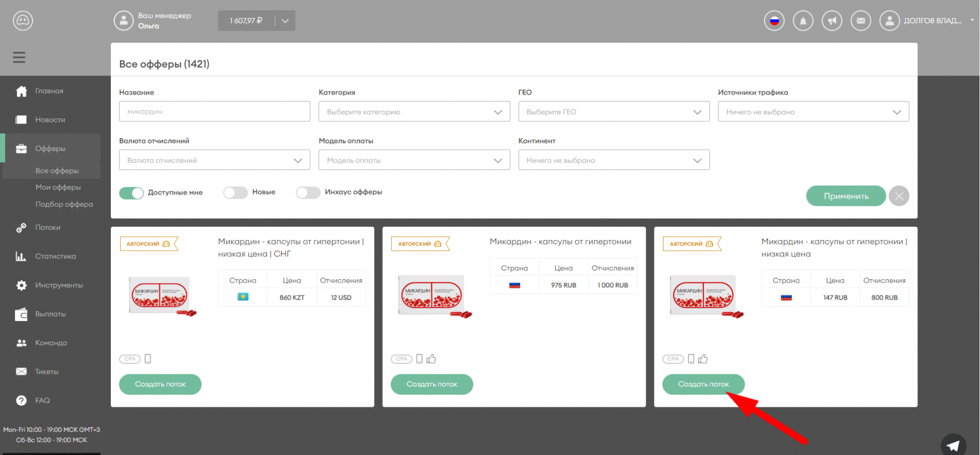Toggle the Доступные мне switch
Image resolution: width=980 pixels, height=455 pixels.
(x=131, y=193)
